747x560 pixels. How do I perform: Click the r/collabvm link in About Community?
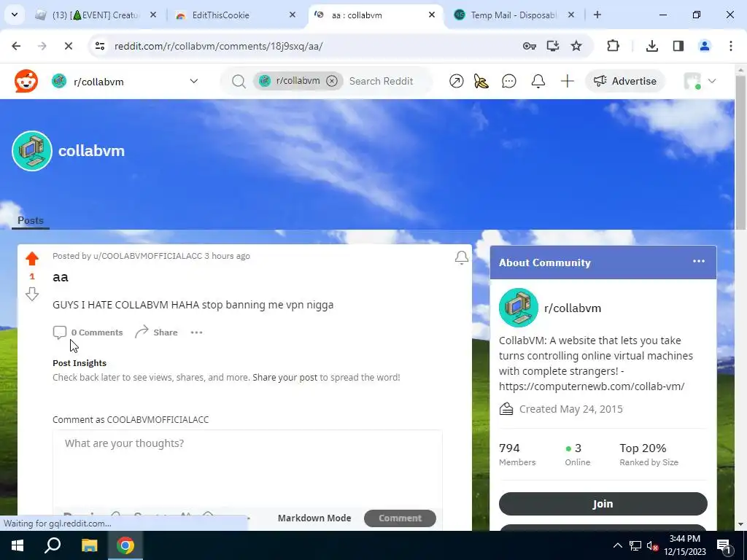[573, 308]
